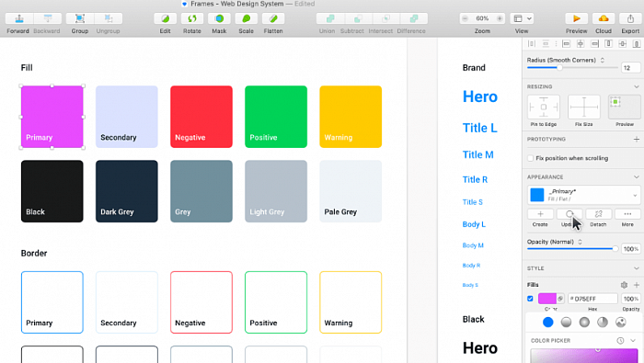This screenshot has width=644, height=363.
Task: Create a new layer style
Action: [x=540, y=214]
